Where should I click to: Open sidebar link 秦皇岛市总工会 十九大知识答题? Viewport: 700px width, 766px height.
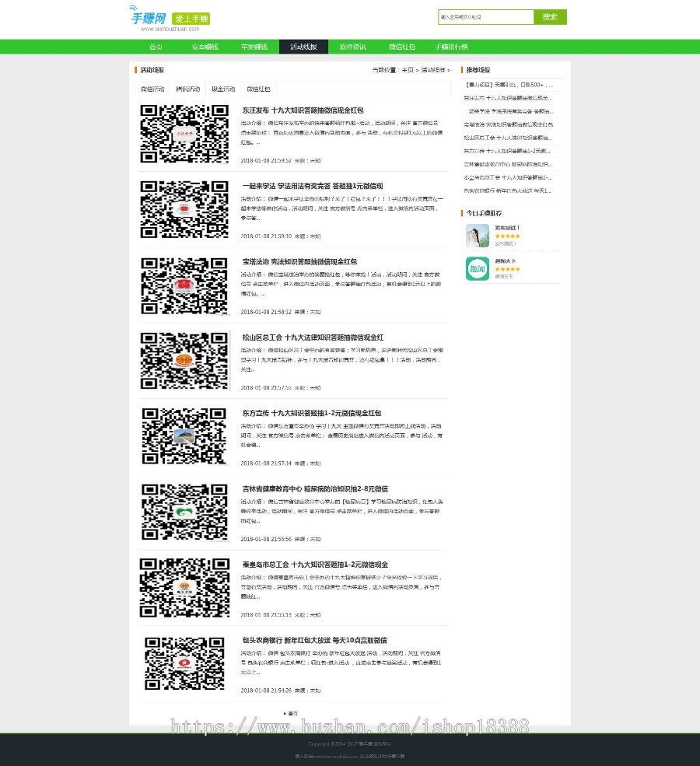pos(509,177)
